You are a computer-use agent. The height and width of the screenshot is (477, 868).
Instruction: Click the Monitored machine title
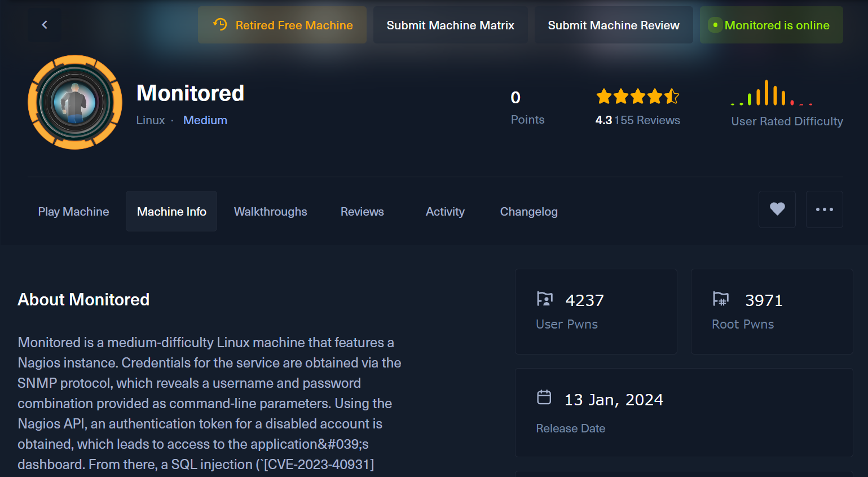[x=191, y=93]
